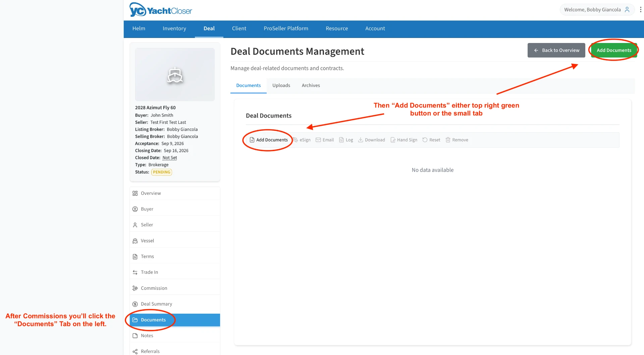Select the Deal navigation menu
The width and height of the screenshot is (644, 355).
[209, 29]
